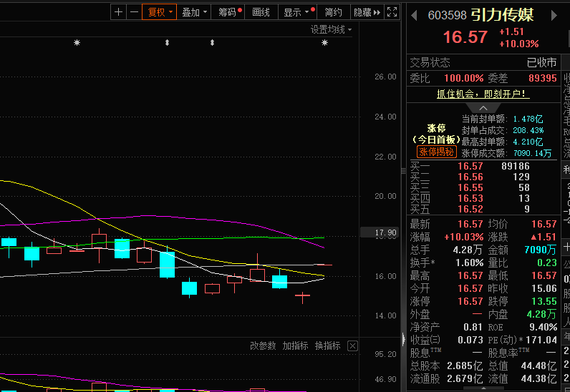Click the 隐藏 hide panel button
The width and height of the screenshot is (570, 392).
(x=366, y=12)
